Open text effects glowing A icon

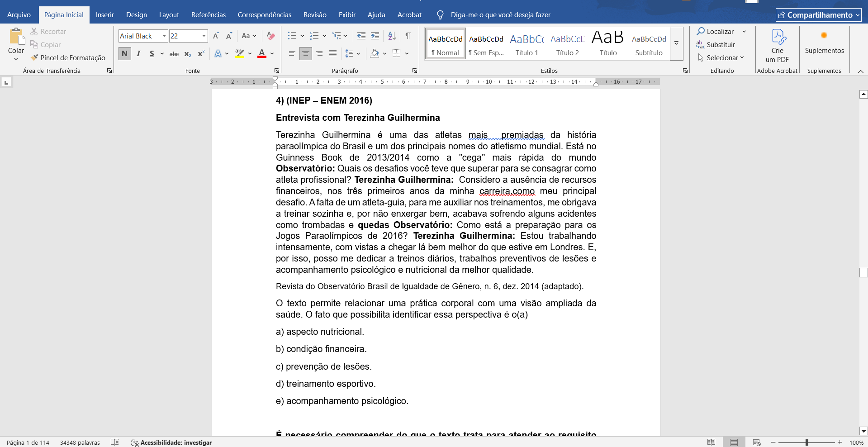point(218,54)
